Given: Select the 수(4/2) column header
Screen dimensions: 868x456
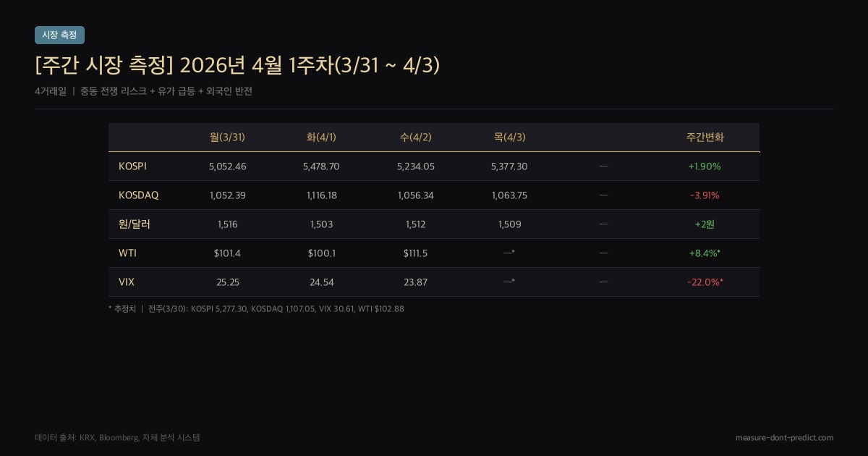Looking at the screenshot, I should click(415, 137).
